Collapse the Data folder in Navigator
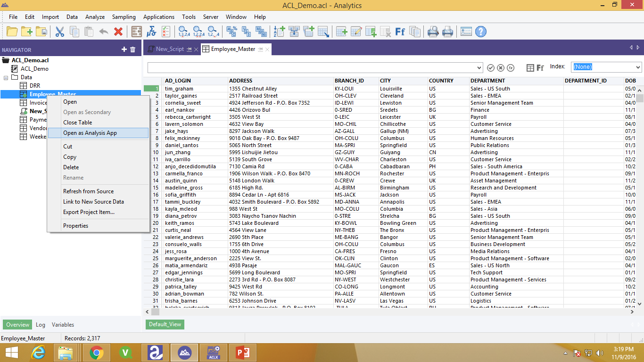 point(6,77)
